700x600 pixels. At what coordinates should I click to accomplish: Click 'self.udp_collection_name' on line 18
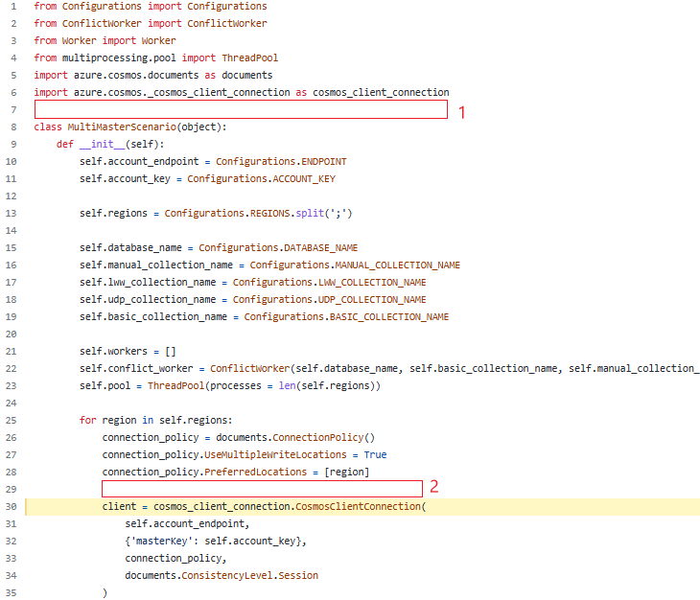point(148,299)
